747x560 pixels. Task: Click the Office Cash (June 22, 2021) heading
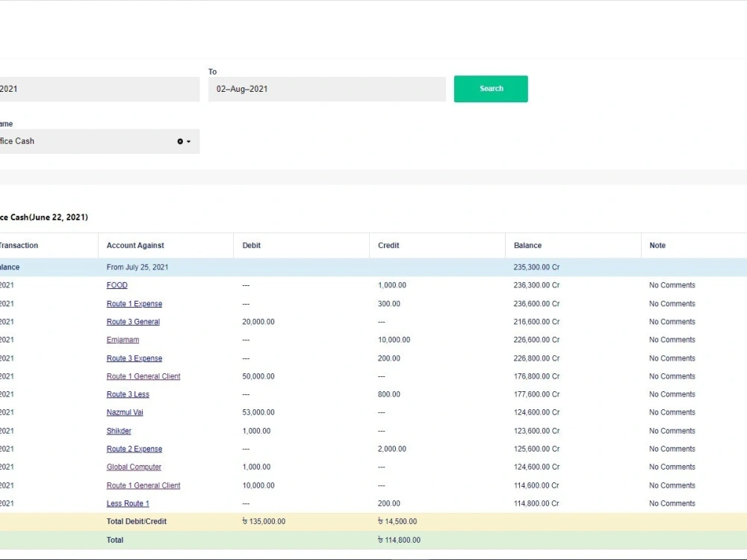click(44, 217)
